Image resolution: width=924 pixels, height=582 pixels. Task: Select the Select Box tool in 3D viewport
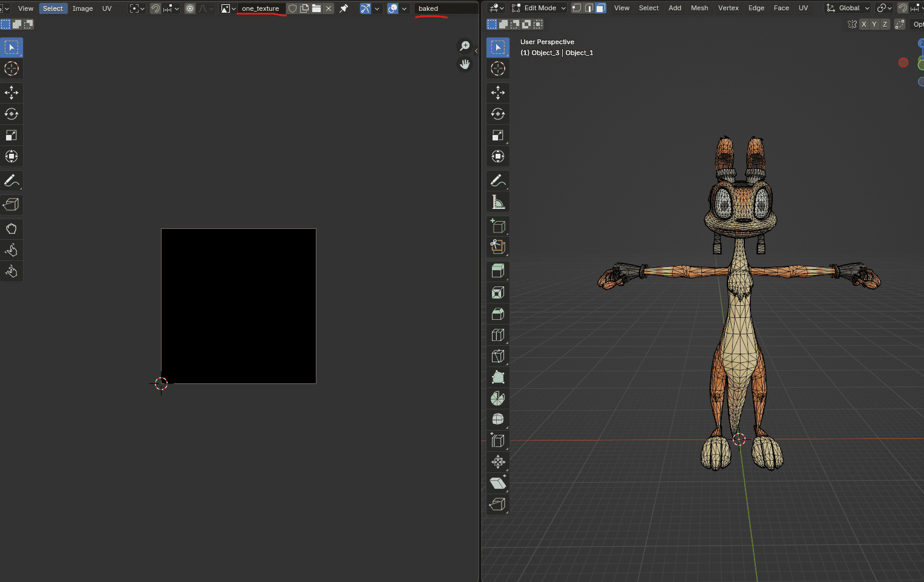click(x=498, y=47)
